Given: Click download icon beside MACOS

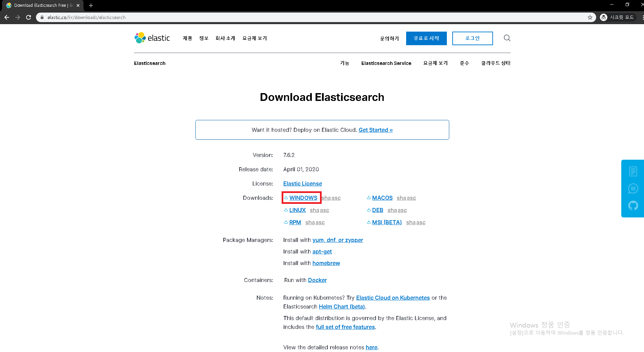Looking at the screenshot, I should click(x=369, y=197).
